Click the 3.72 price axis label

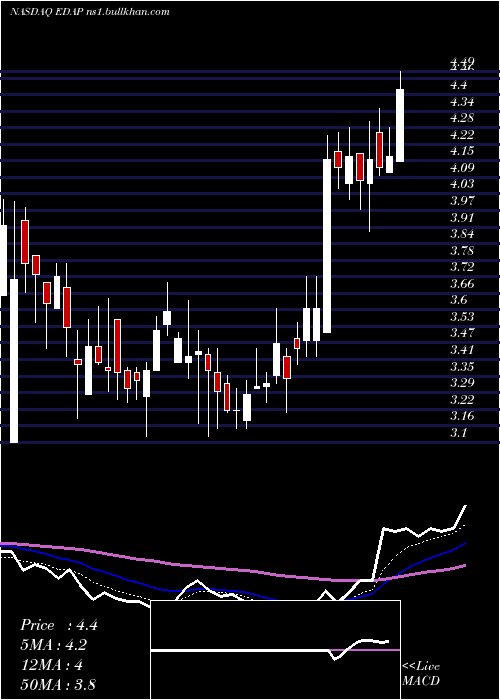coord(462,267)
